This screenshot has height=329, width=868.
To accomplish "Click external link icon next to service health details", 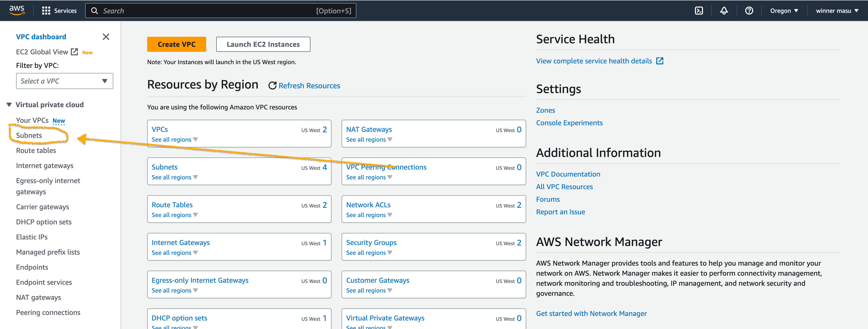I will click(660, 61).
